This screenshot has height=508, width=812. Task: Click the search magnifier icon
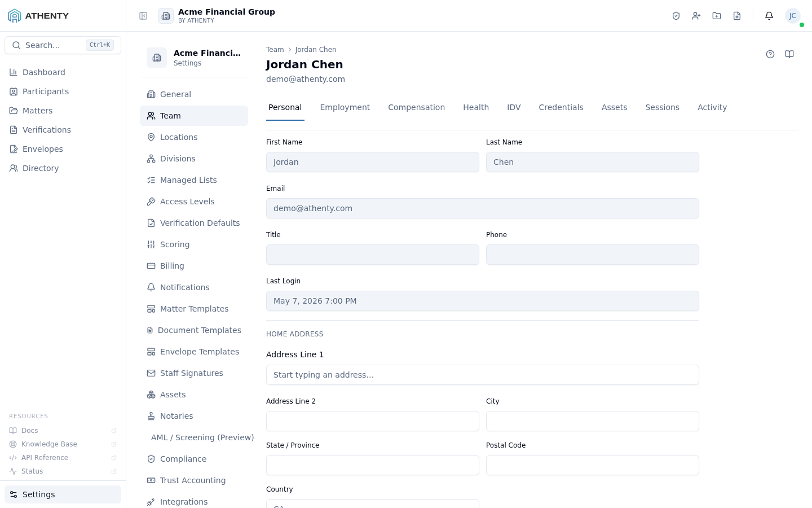(x=16, y=45)
